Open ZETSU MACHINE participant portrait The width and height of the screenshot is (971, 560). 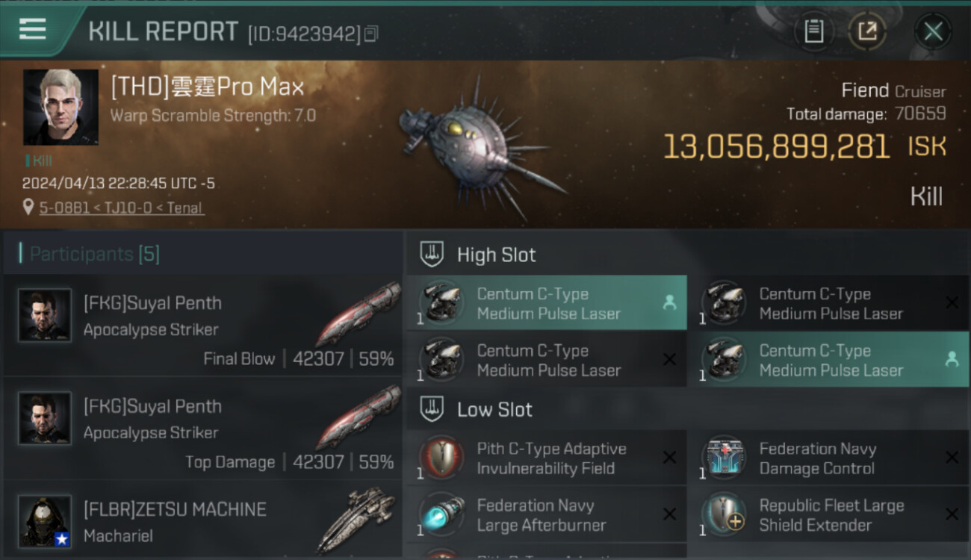click(x=45, y=520)
